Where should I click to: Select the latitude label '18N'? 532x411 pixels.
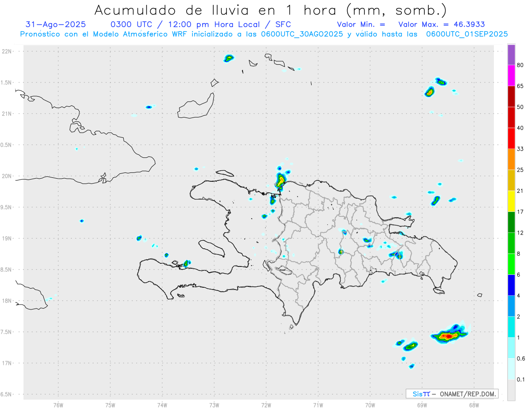(7, 301)
